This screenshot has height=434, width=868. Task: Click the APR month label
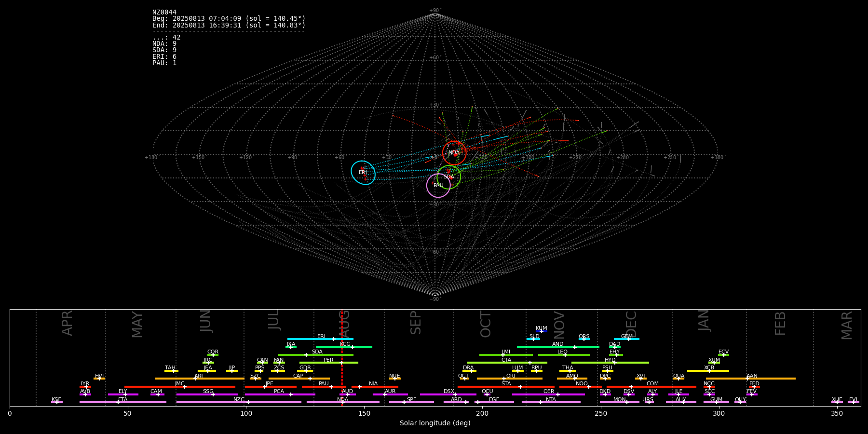67,323
